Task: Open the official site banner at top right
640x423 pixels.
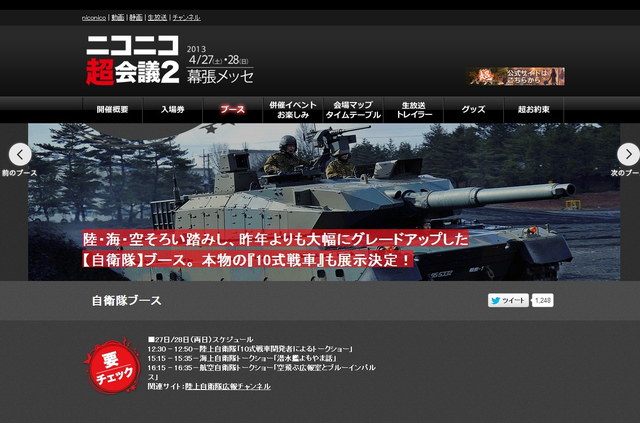Action: point(515,76)
